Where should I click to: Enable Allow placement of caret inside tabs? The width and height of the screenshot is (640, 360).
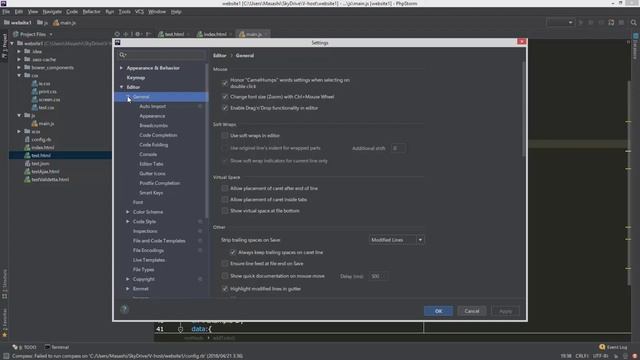pyautogui.click(x=225, y=199)
